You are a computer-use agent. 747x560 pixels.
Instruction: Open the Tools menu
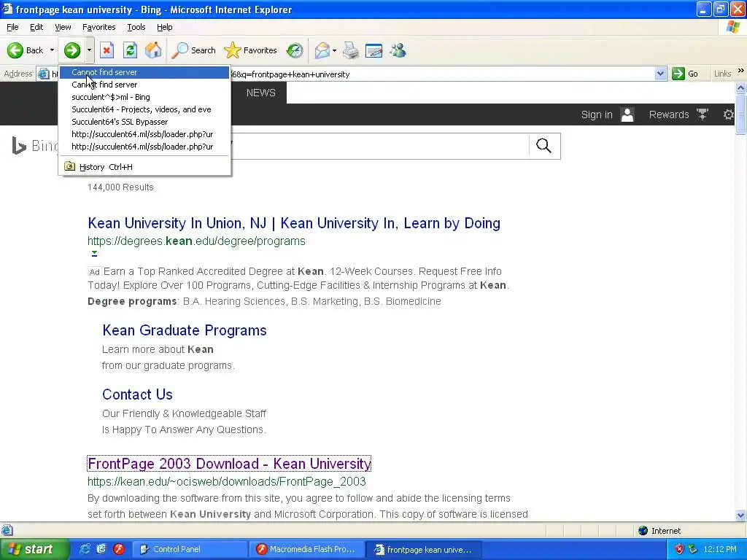pyautogui.click(x=136, y=27)
